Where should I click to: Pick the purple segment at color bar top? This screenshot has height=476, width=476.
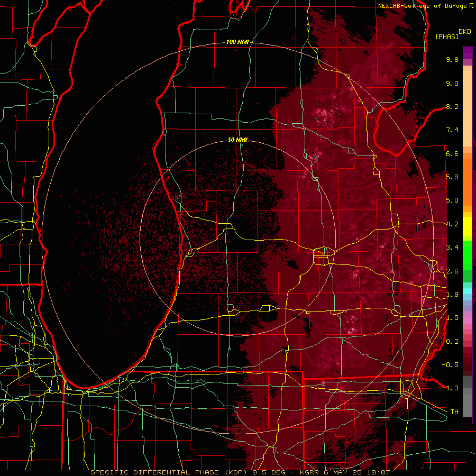[467, 53]
